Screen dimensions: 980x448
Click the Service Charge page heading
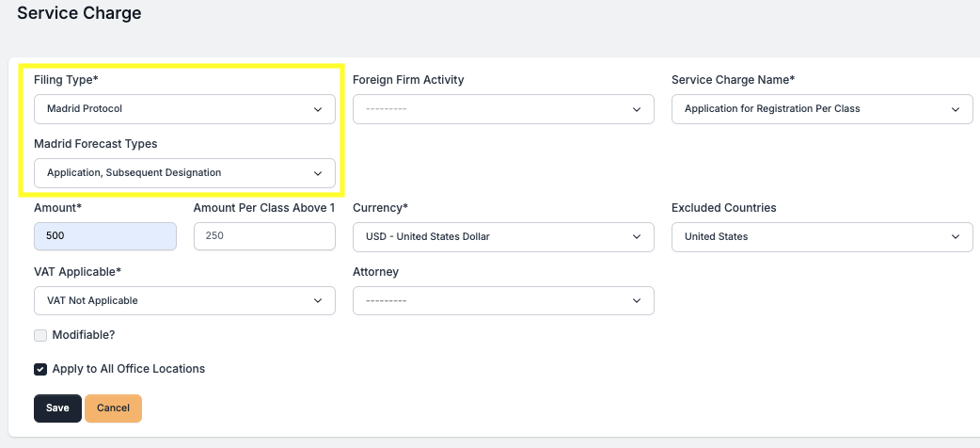[x=79, y=14]
